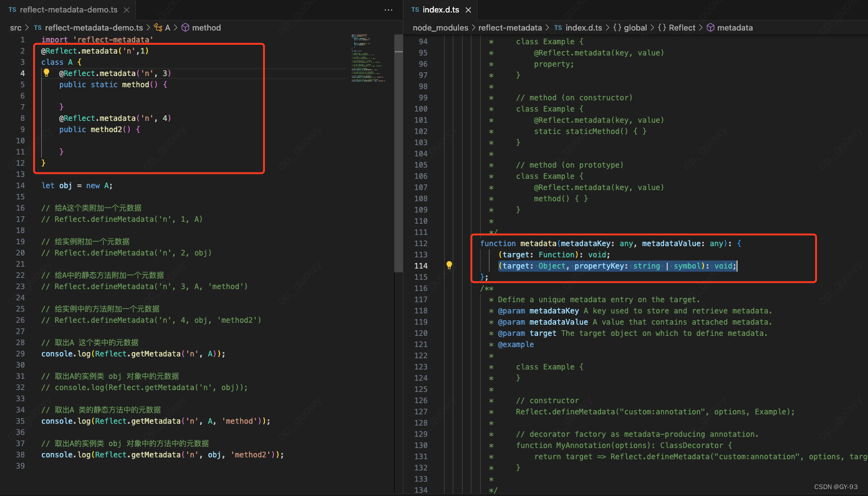
Task: Click the class symbol icon before 'A' breadcrumb
Action: pyautogui.click(x=158, y=27)
